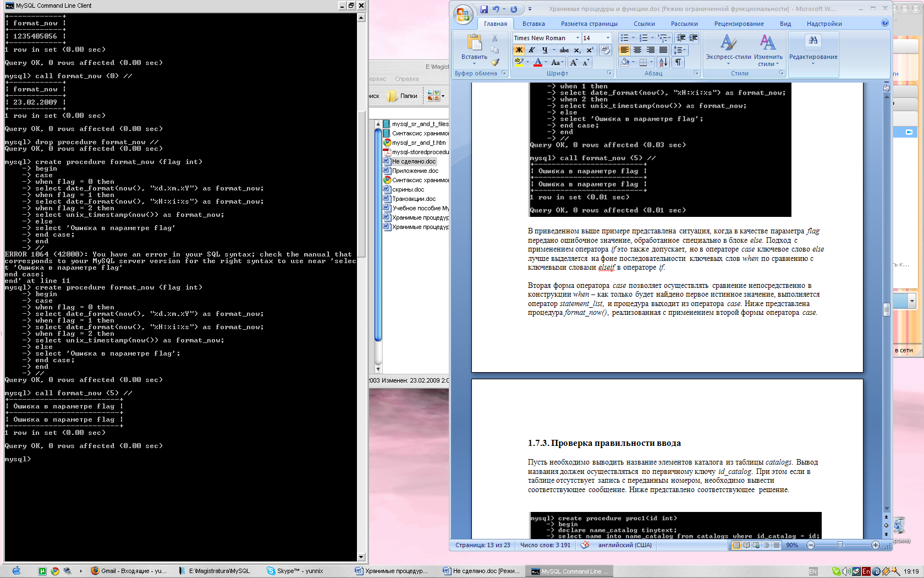Open Экспресс-стили gallery

[x=729, y=50]
